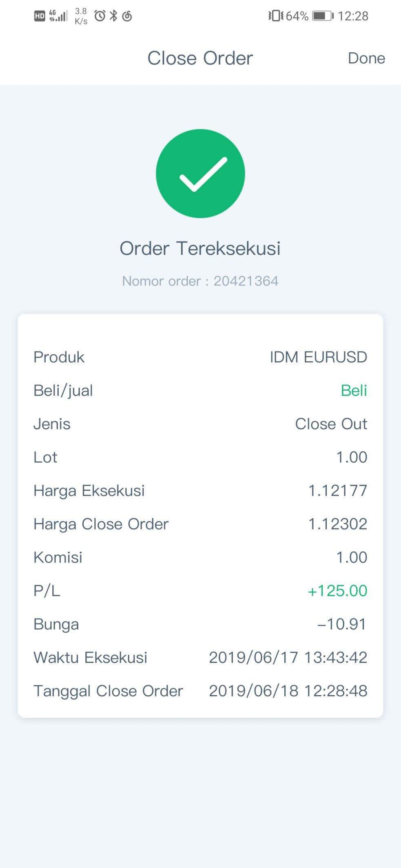
Task: Tap the swirl app notification icon
Action: [127, 16]
